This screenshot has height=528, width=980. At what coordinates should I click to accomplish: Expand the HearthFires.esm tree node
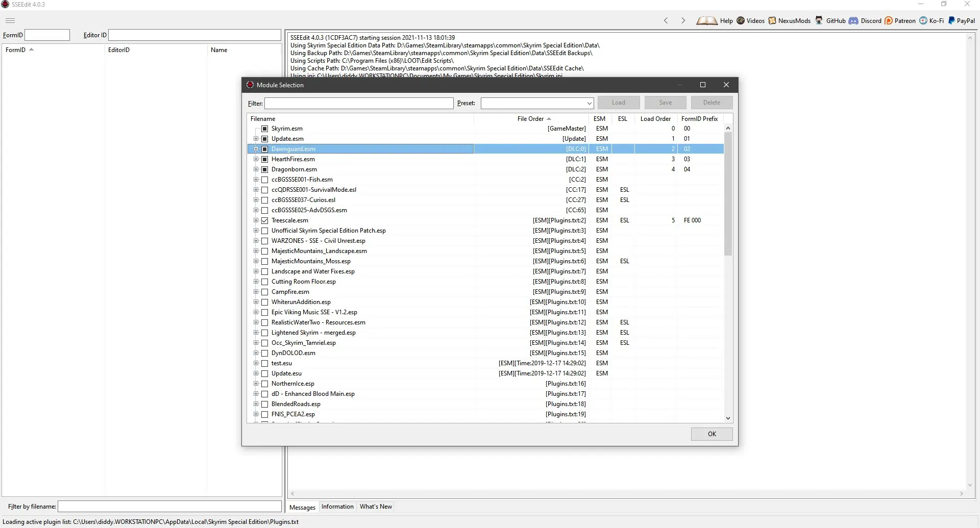[256, 159]
